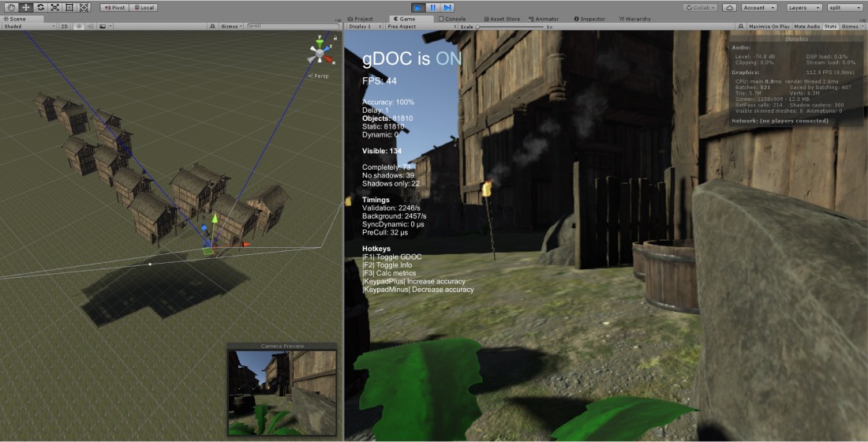Adjust the Game view Scale slider

[505, 26]
